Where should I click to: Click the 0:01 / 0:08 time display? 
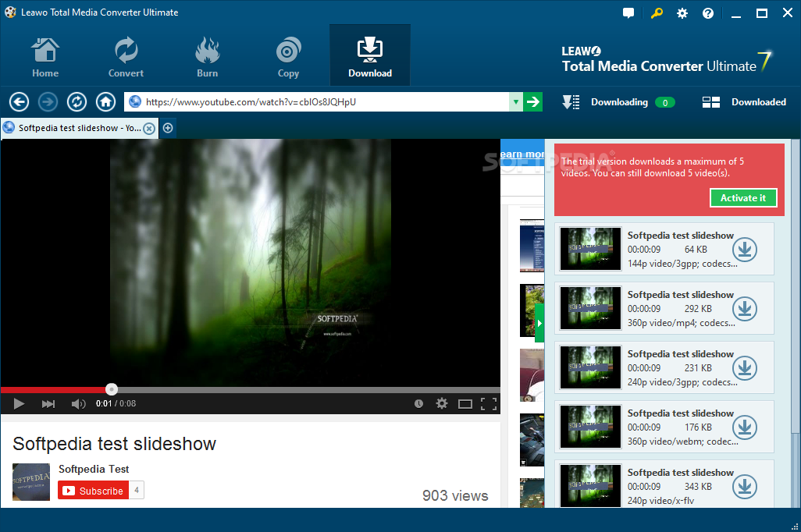click(x=116, y=404)
